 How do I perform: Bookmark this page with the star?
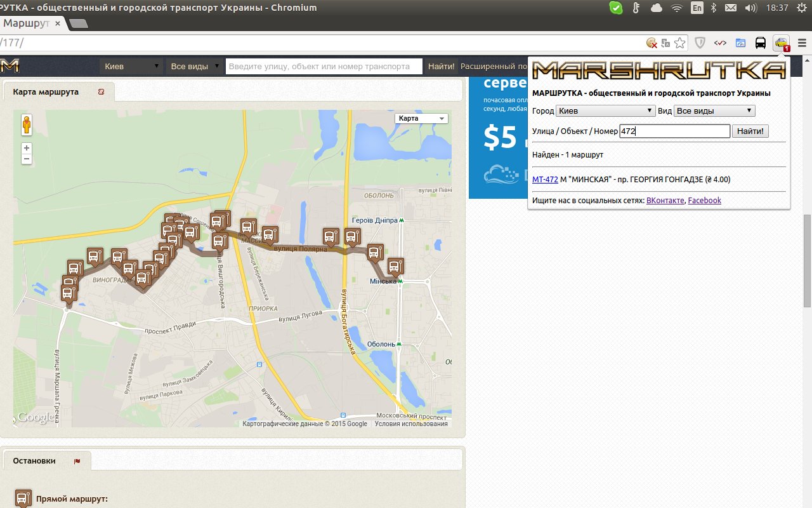(679, 43)
